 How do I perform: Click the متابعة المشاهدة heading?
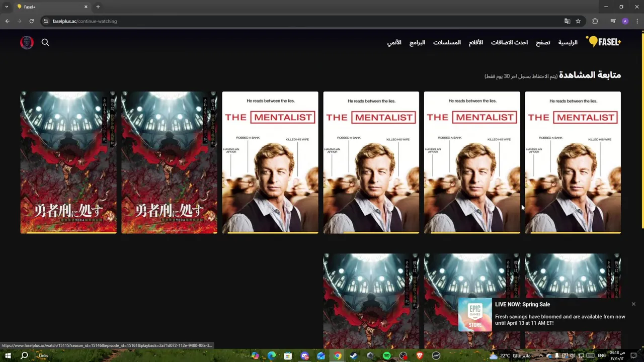(x=590, y=75)
